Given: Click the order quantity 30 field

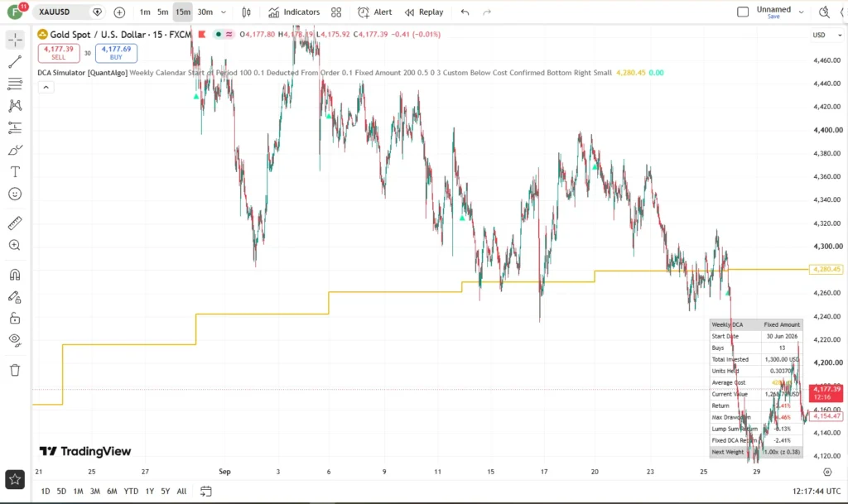Looking at the screenshot, I should tap(87, 53).
